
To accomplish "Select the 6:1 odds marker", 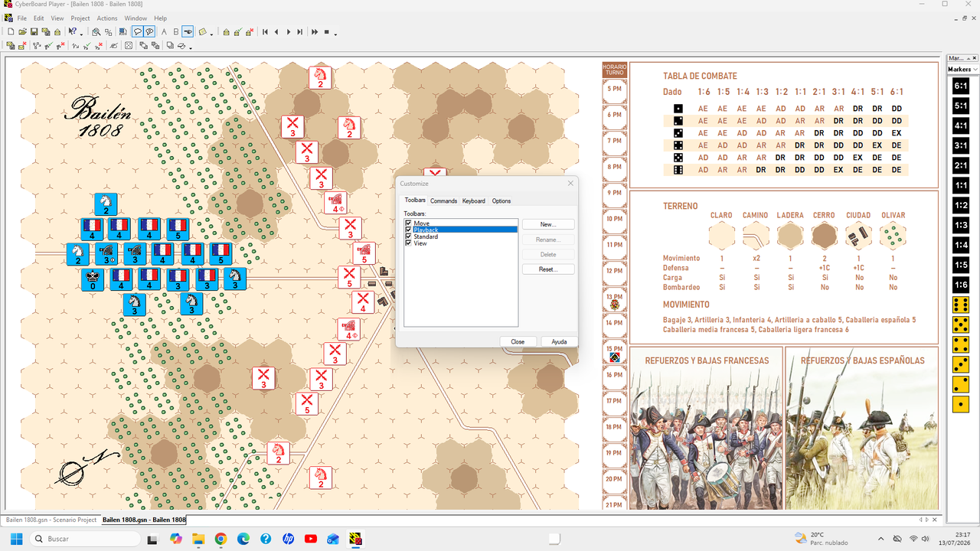I will coord(961,86).
